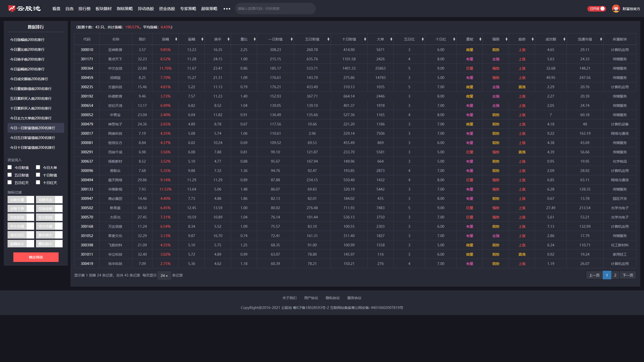Go to page 2 of results
Viewport: 644px width, 362px height.
pos(615,275)
